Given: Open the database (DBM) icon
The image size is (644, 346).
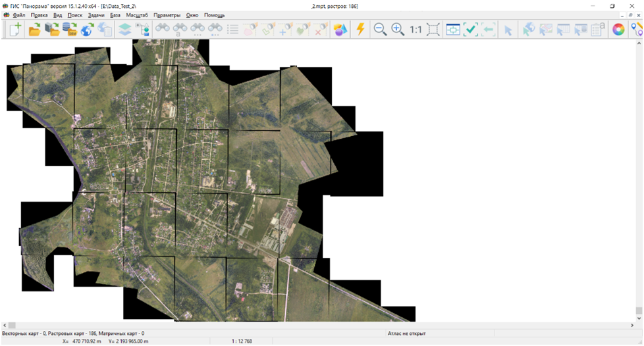Looking at the screenshot, I should coord(69,30).
